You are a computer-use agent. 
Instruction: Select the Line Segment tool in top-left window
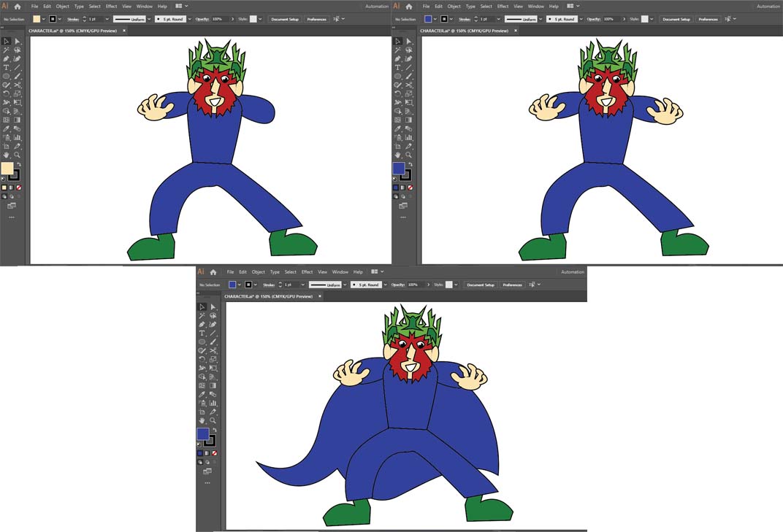[x=17, y=67]
